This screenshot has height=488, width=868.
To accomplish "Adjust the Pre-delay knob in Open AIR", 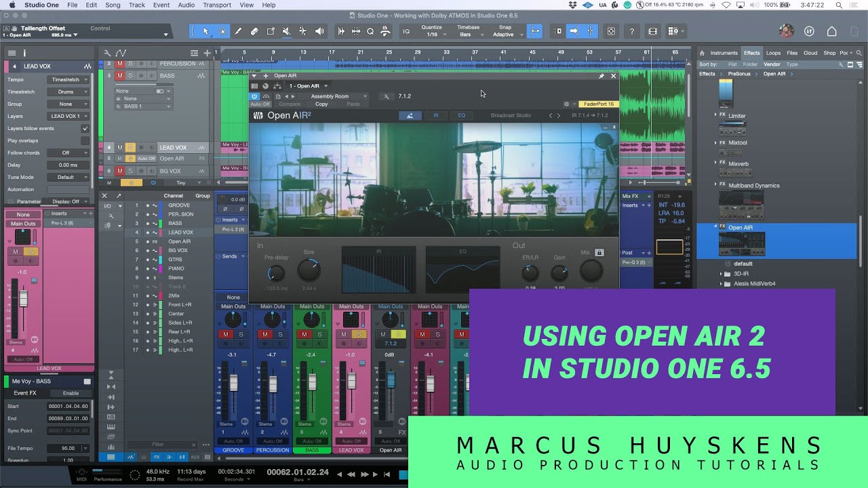I will click(276, 273).
